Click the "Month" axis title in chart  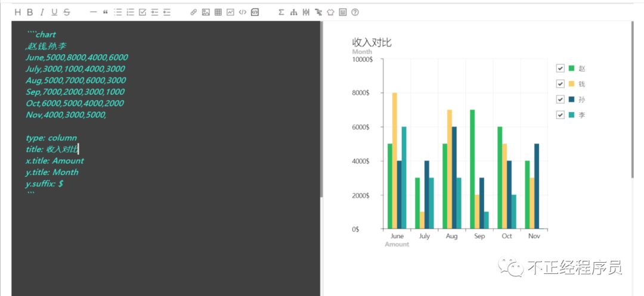362,52
